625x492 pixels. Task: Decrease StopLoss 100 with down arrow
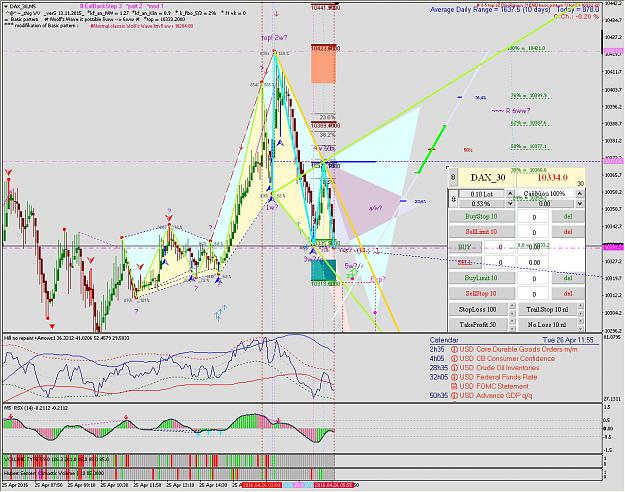(511, 313)
